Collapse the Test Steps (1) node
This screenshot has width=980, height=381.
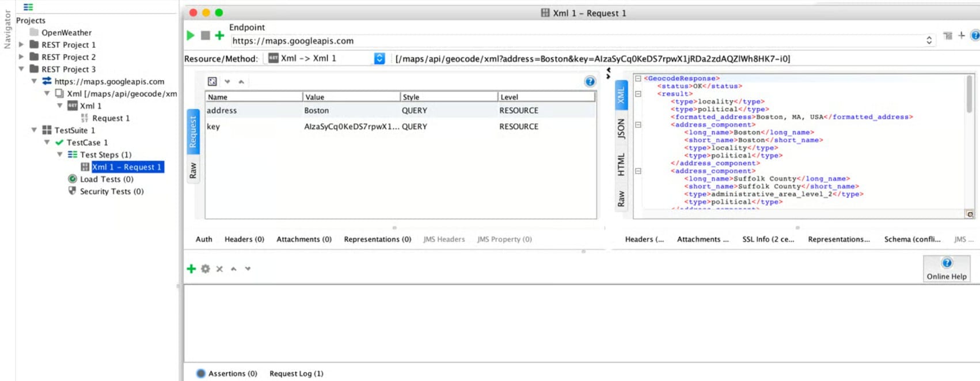(x=59, y=154)
